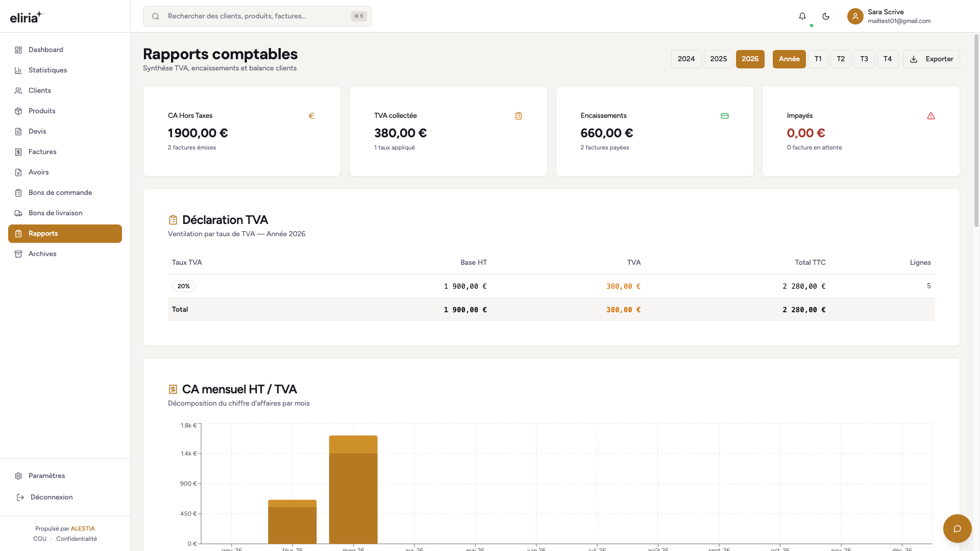Open the Paramètres settings page

[46, 476]
